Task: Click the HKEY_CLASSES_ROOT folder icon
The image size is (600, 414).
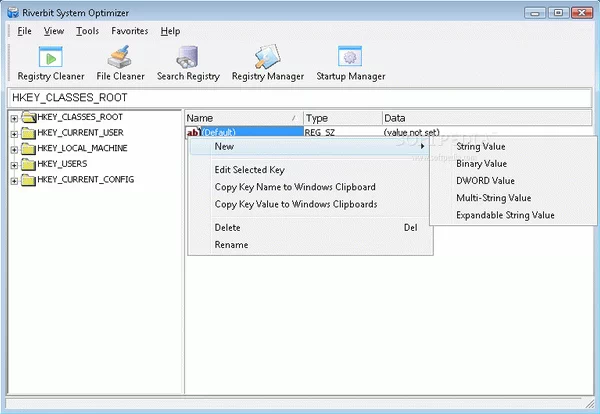Action: tap(29, 117)
